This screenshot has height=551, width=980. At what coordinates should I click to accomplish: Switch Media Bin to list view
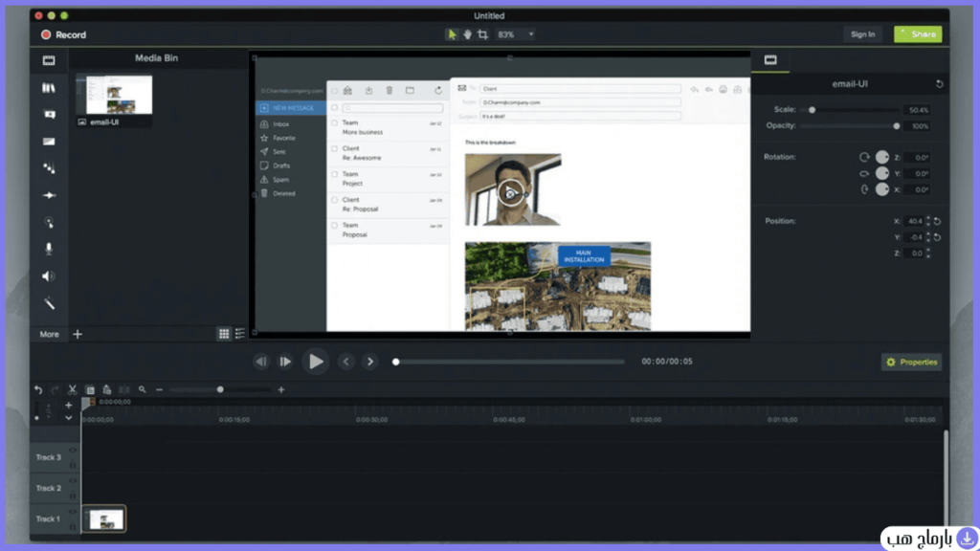pos(240,334)
